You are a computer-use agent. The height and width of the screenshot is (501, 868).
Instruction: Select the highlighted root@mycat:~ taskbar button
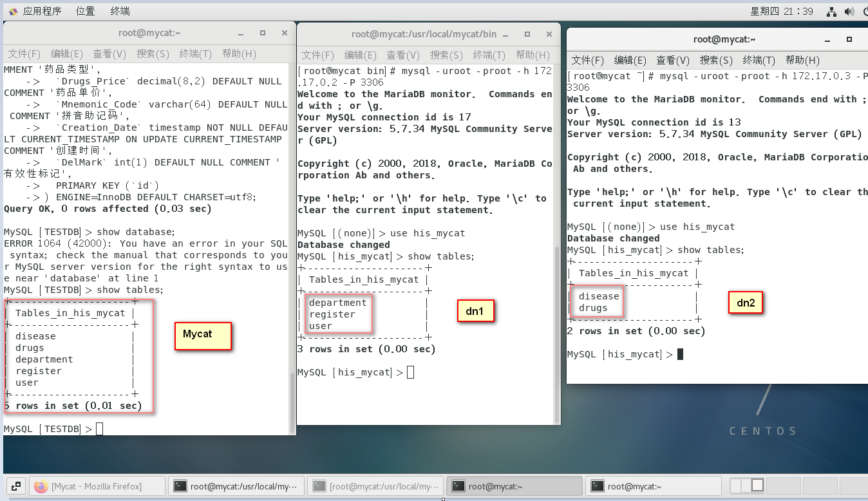(x=514, y=486)
